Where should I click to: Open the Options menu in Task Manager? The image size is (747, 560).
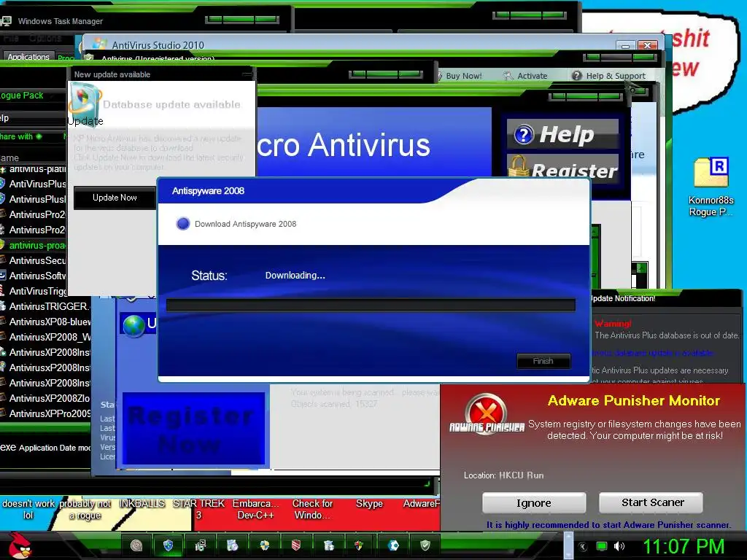point(44,38)
